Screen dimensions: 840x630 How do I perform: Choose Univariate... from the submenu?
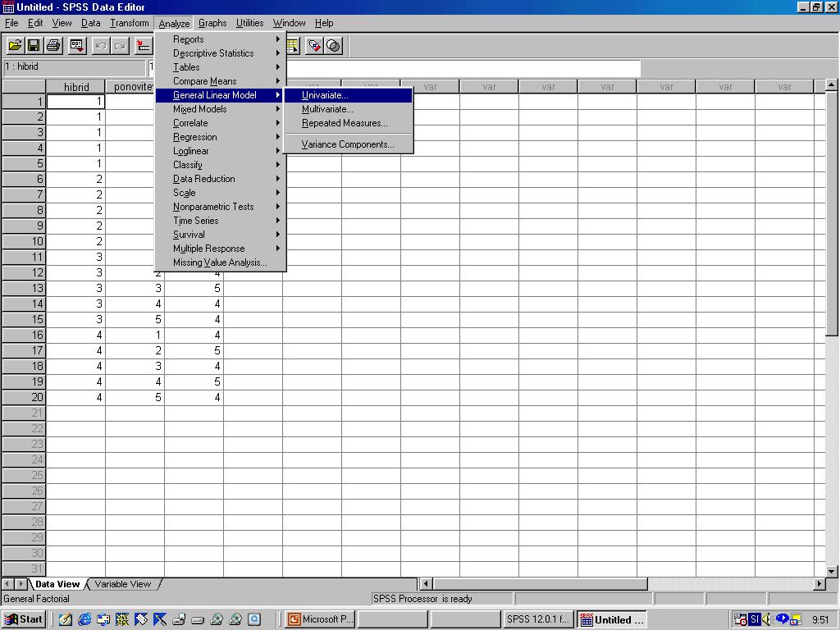tap(348, 95)
